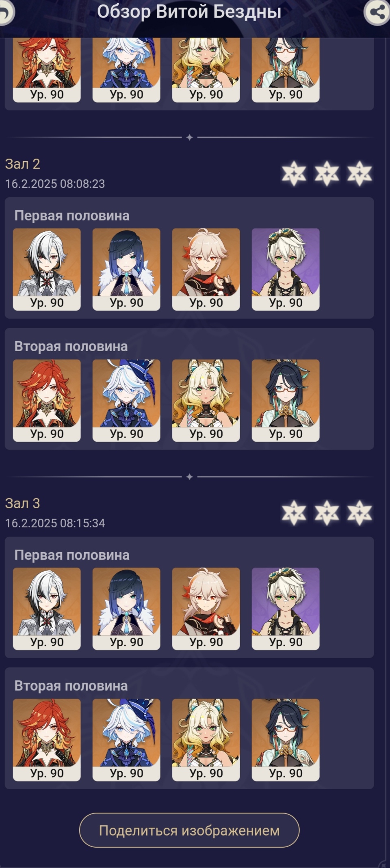Select Bennett portrait in Chamber 2 first half

(x=286, y=270)
